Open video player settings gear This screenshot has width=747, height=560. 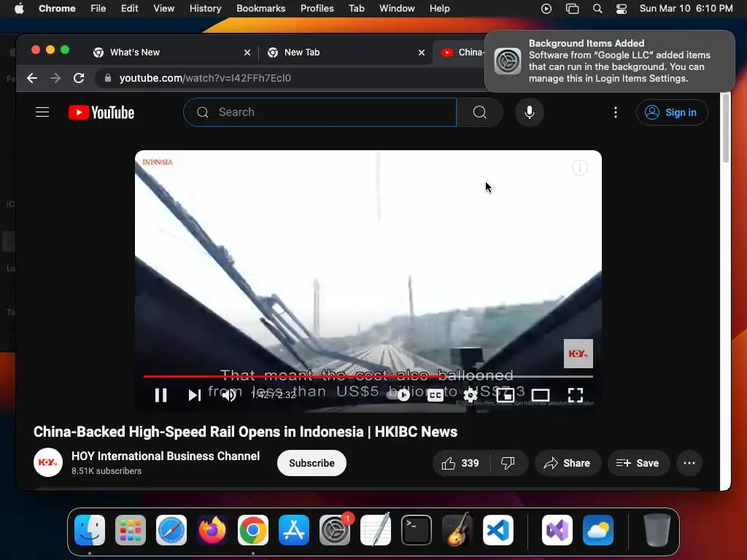(x=471, y=394)
